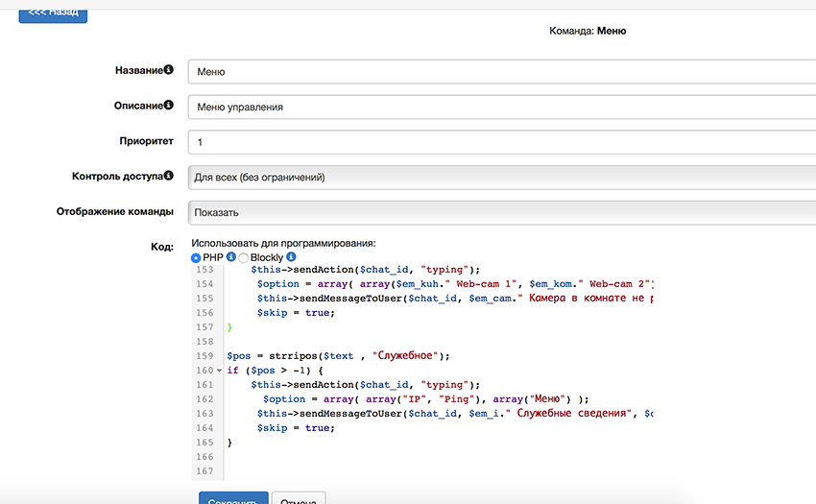Open the Отображение команды dropdown
This screenshot has height=504, width=816.
click(499, 212)
